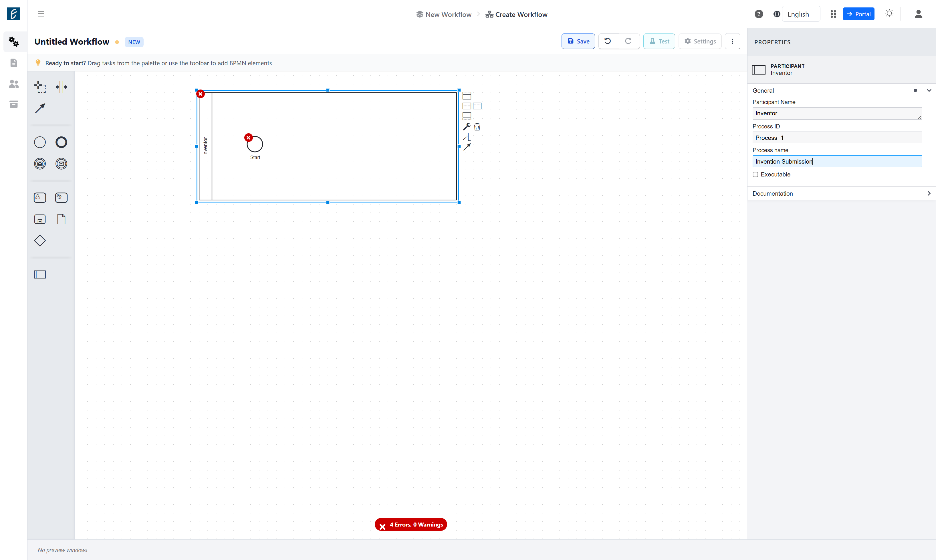Divide pool into two lanes
Viewport: 936px width, 560px height.
coord(467,106)
